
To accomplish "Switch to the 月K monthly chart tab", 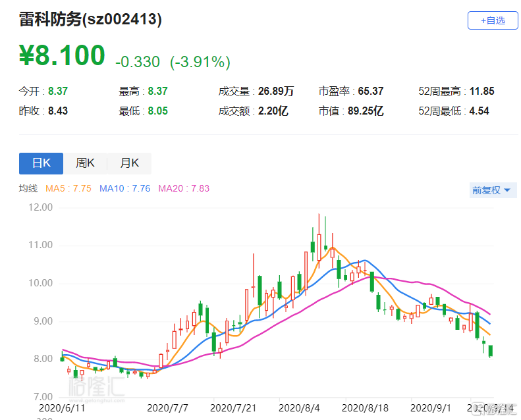I will [x=130, y=163].
